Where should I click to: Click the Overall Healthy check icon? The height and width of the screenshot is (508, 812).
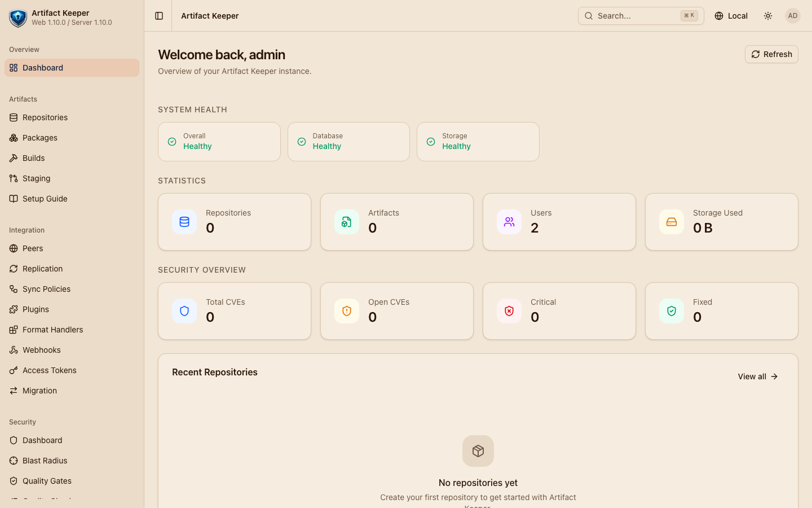[172, 142]
